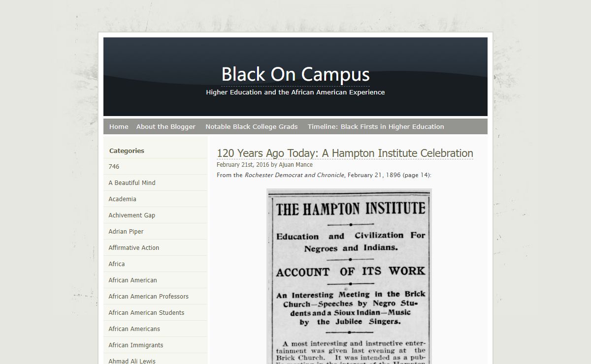This screenshot has height=364, width=591.
Task: Open Notable Black College Grads page
Action: click(252, 126)
